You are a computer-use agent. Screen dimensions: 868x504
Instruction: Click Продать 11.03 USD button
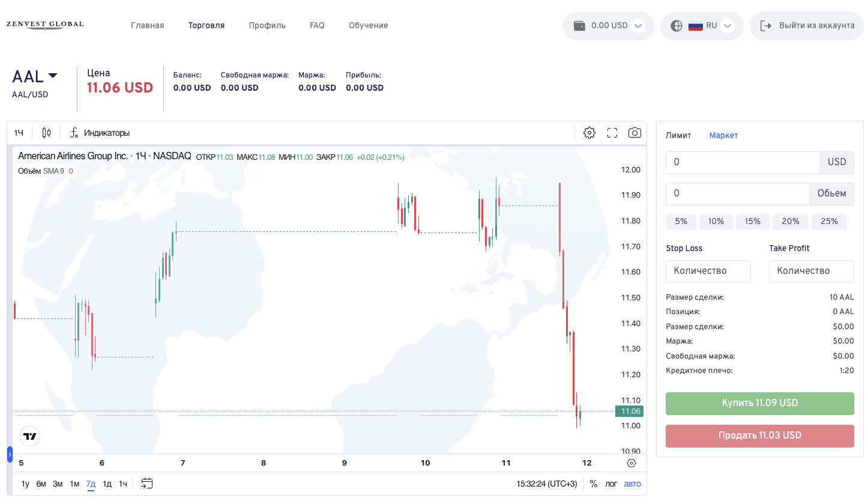tap(760, 436)
